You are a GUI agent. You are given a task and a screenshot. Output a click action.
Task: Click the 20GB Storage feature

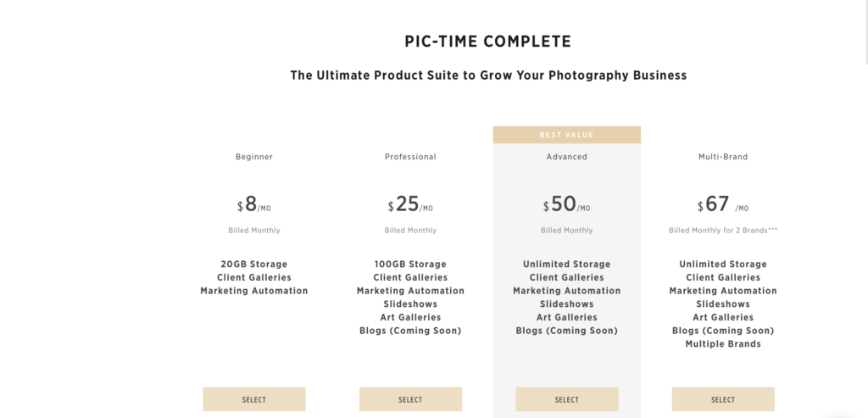click(x=254, y=264)
